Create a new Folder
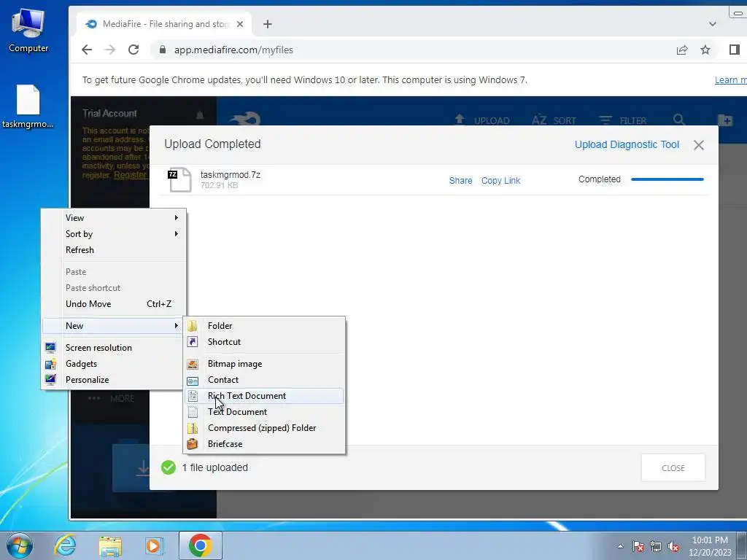The width and height of the screenshot is (747, 560). pos(264,326)
